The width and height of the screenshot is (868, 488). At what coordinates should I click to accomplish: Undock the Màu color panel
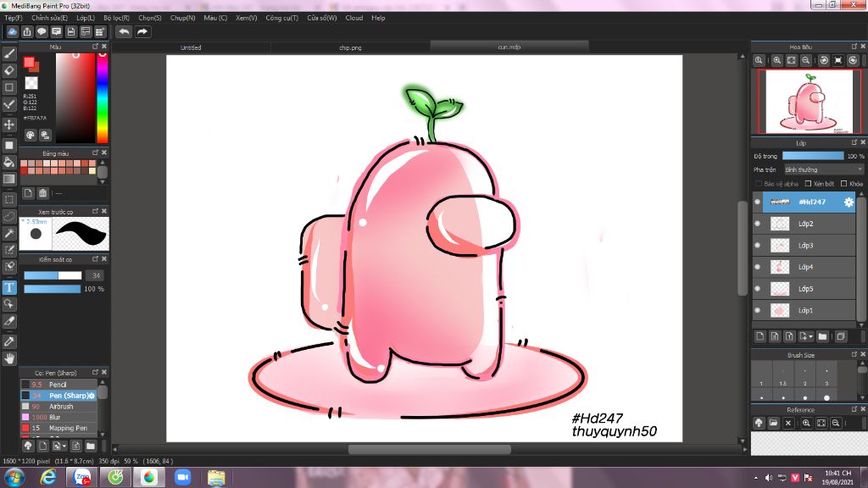(x=95, y=47)
